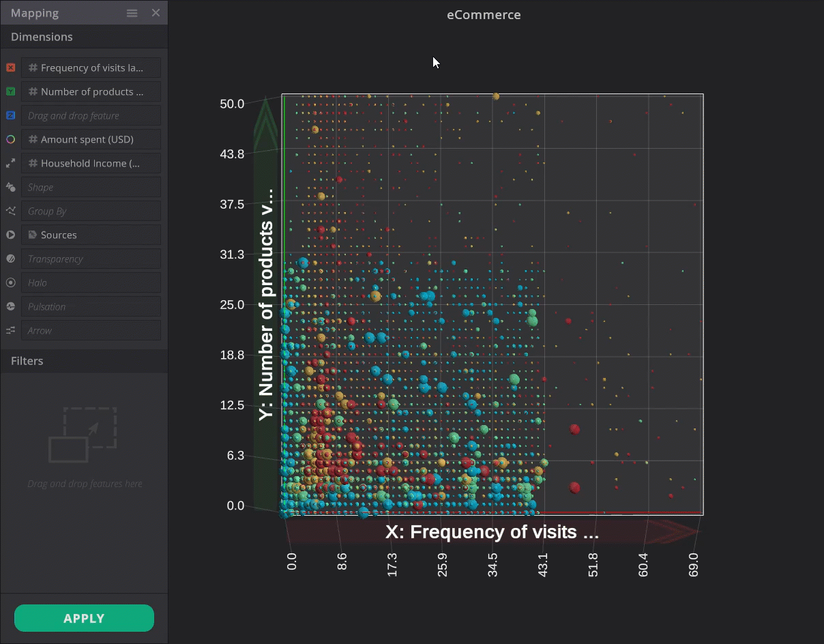The image size is (824, 644).
Task: Click the Filters drag and drop area
Action: coord(84,447)
